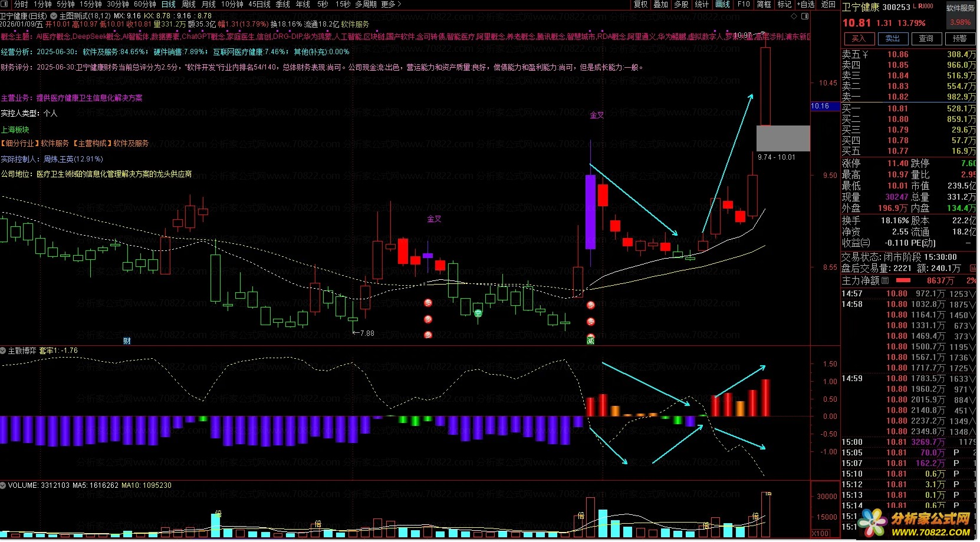Viewport: 980px width, 542px height.
Task: Click the 涨停 price 11.40
Action: pos(898,164)
